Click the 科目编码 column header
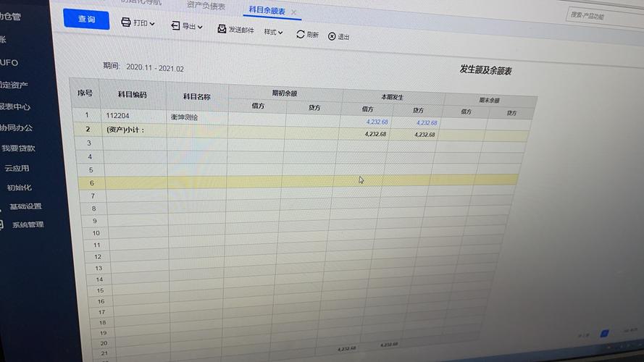Screen dimensions: 644x362 click(x=133, y=95)
